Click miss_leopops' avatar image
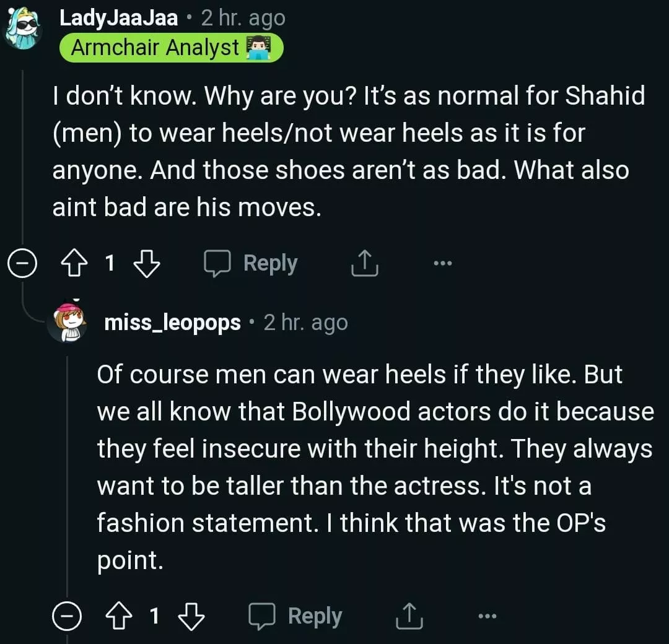The height and width of the screenshot is (644, 669). point(67,321)
